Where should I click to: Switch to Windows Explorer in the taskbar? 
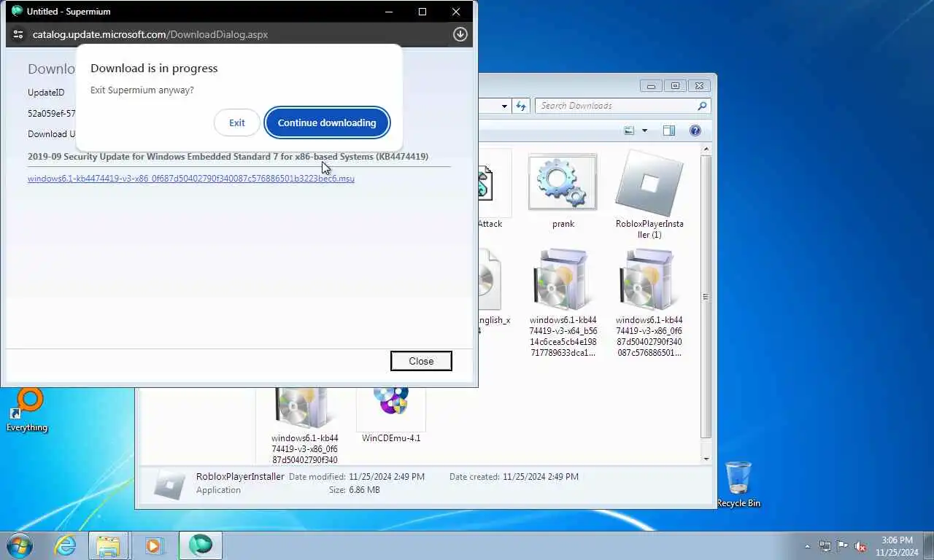109,545
